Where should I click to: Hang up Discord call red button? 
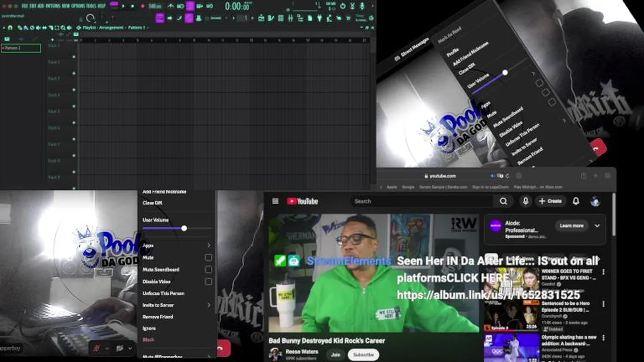tap(223, 348)
